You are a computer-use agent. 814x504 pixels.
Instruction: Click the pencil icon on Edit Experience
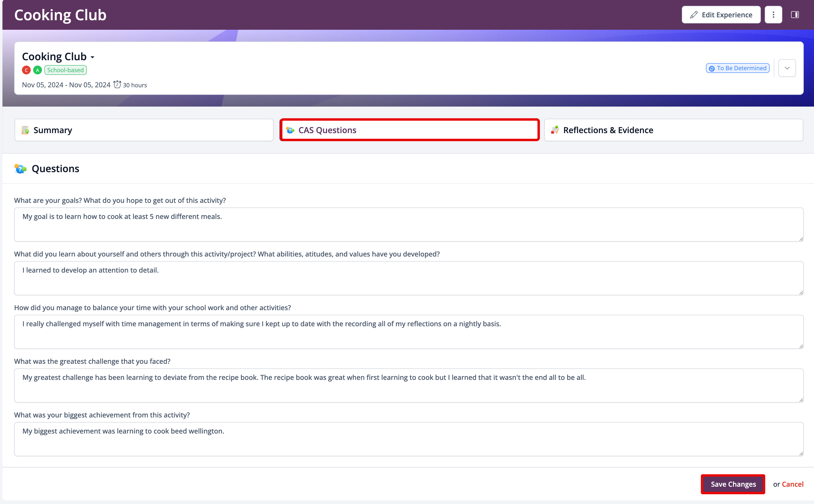[694, 15]
